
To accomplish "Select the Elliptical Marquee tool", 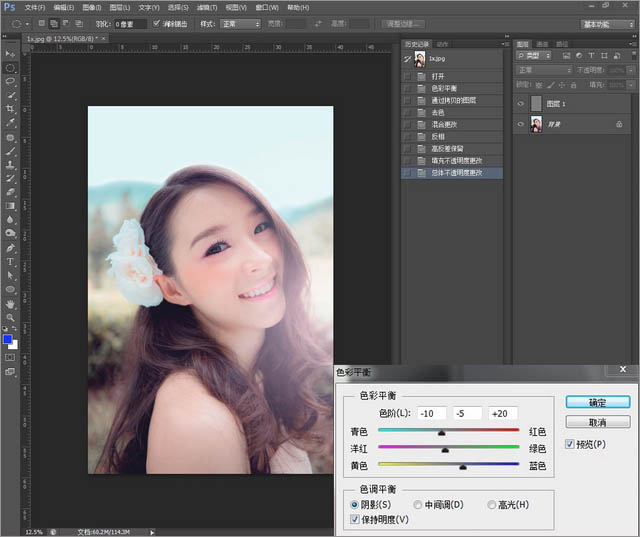I will pos(10,67).
